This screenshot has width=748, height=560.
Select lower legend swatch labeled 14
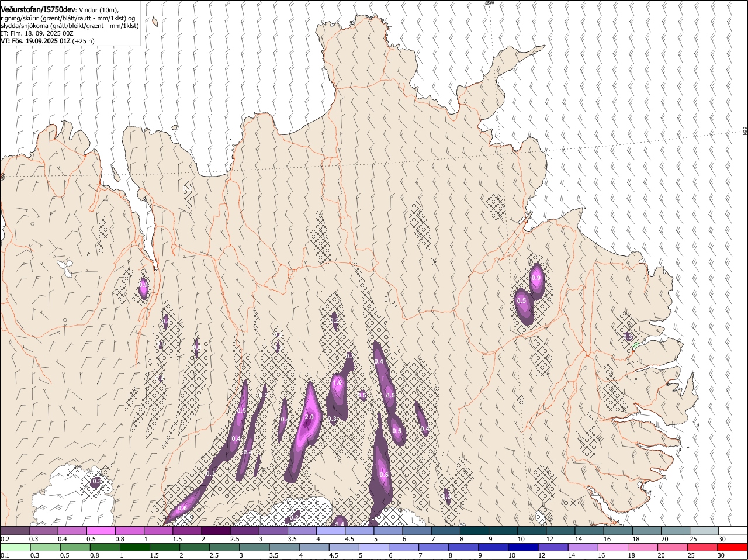click(x=582, y=547)
